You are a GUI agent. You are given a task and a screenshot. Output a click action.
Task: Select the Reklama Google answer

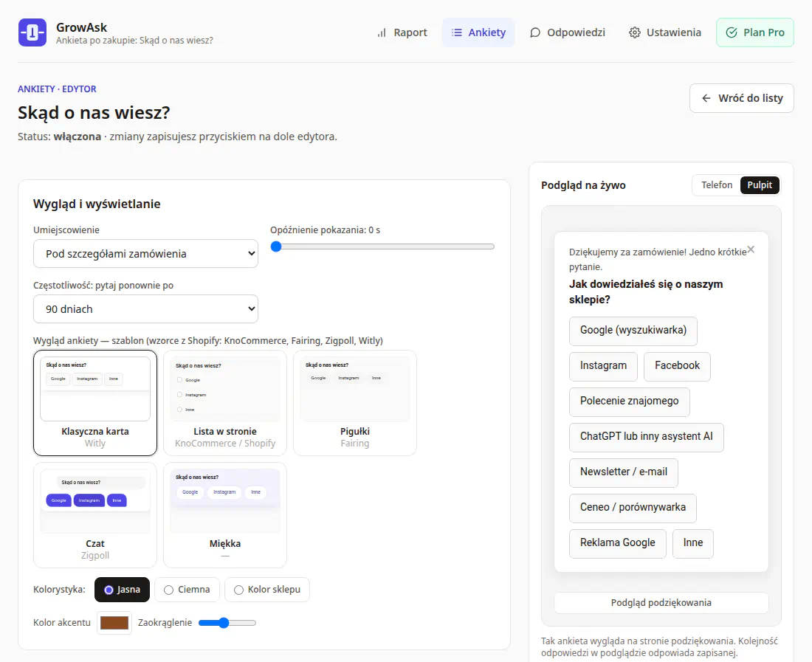[617, 543]
